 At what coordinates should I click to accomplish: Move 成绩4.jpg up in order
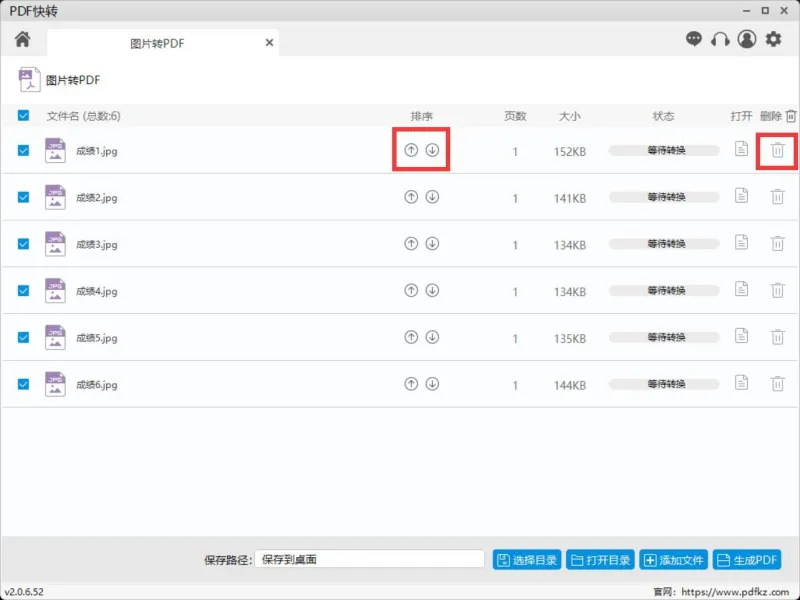tap(411, 290)
